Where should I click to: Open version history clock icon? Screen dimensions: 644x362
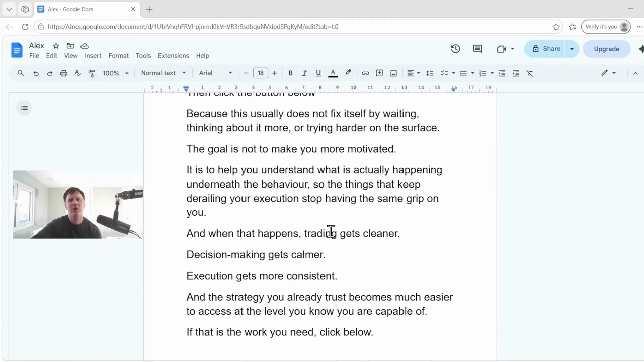[455, 49]
